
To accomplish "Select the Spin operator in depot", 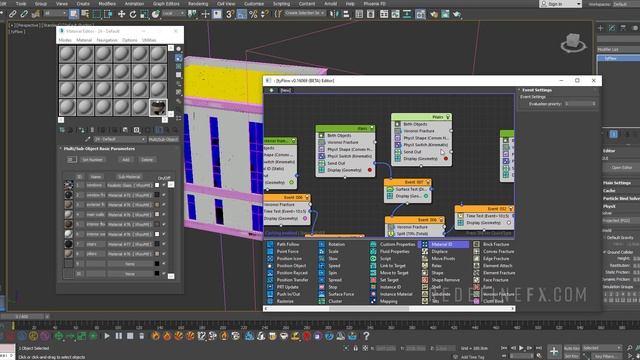I will click(x=329, y=273).
